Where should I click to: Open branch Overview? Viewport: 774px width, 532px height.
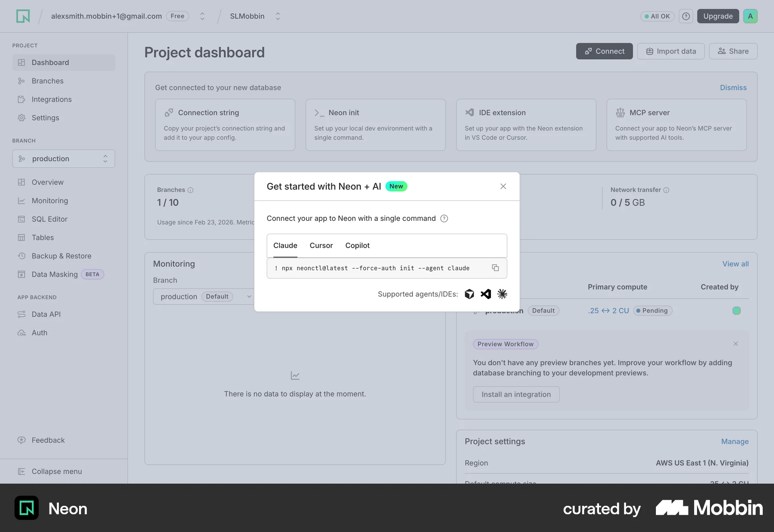pos(64,182)
